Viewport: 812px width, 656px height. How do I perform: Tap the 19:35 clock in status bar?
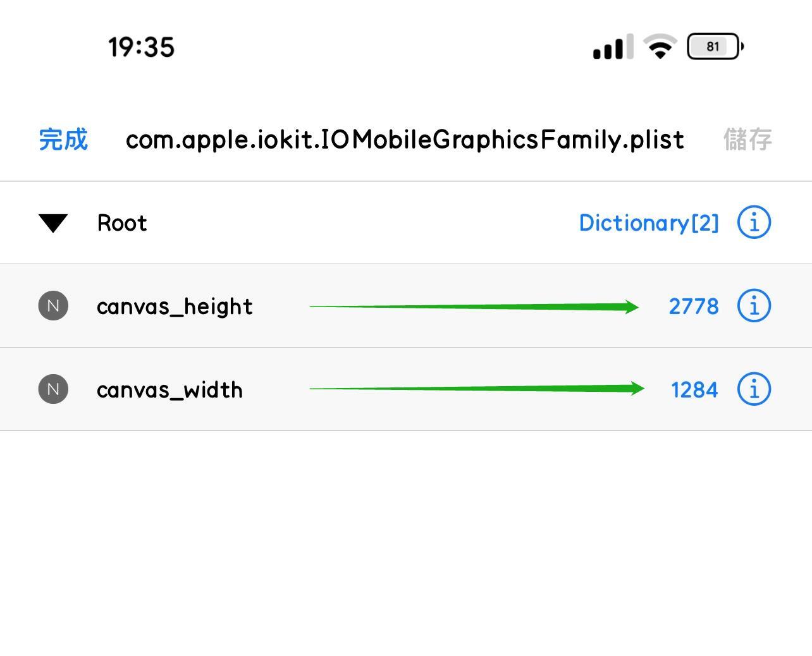pos(141,47)
